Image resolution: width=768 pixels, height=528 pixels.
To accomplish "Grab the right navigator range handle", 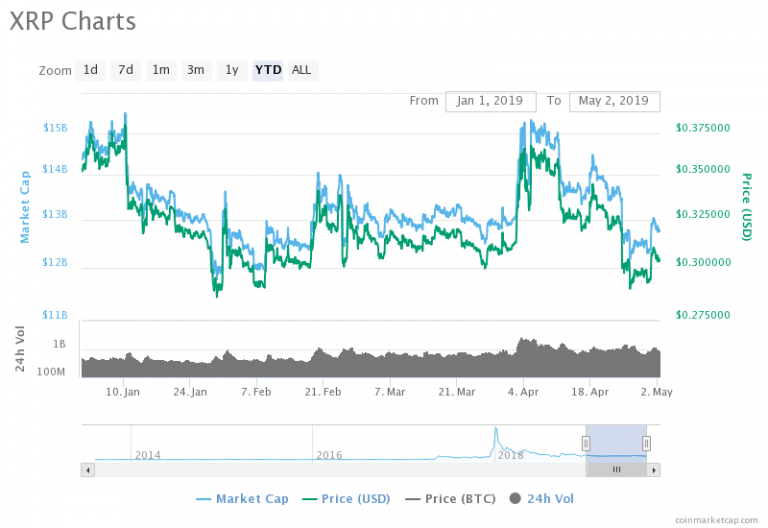I will point(647,443).
